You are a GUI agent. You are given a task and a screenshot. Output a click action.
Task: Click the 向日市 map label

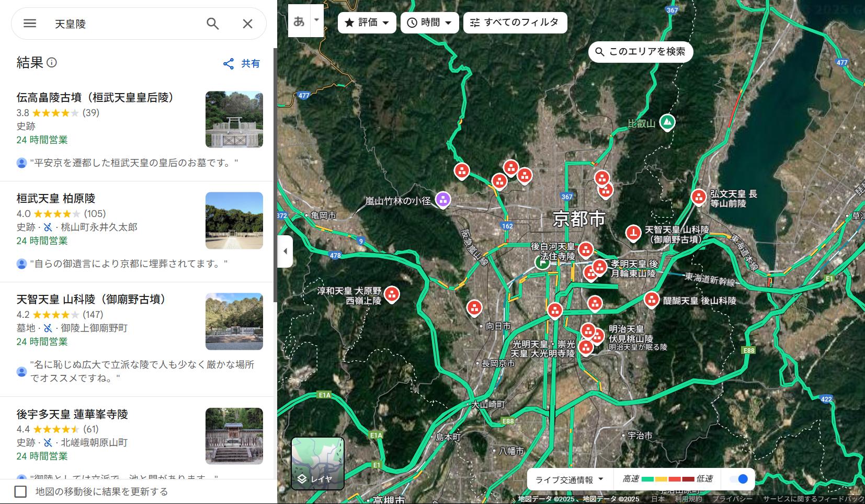pos(498,326)
